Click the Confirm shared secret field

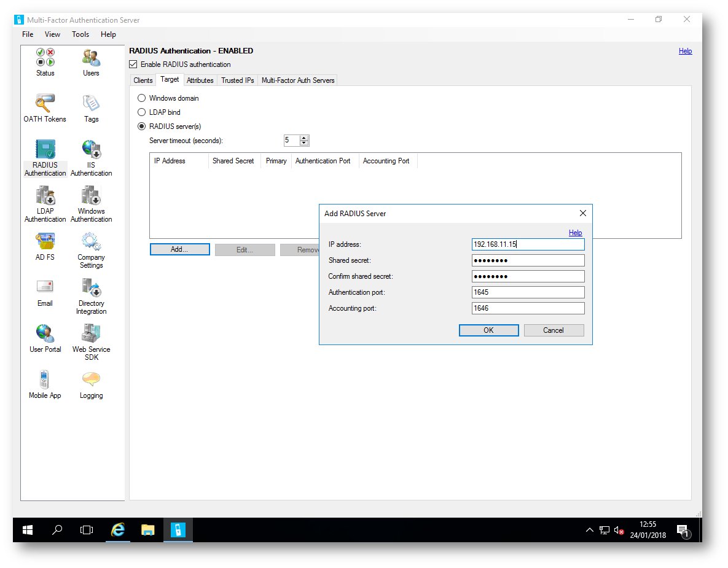coord(528,276)
